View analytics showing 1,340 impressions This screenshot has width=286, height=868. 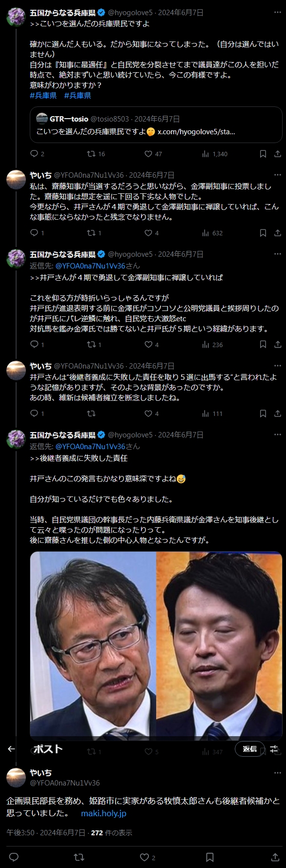215,154
